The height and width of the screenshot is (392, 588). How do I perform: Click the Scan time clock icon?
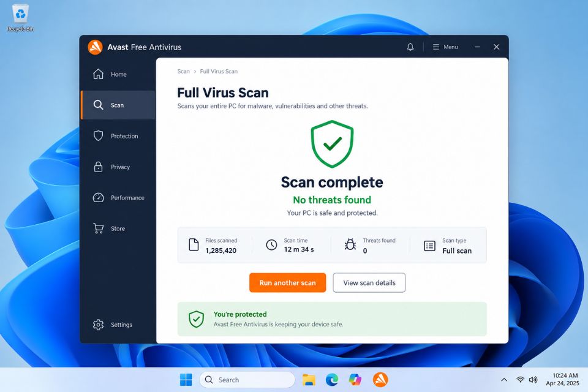[271, 244]
